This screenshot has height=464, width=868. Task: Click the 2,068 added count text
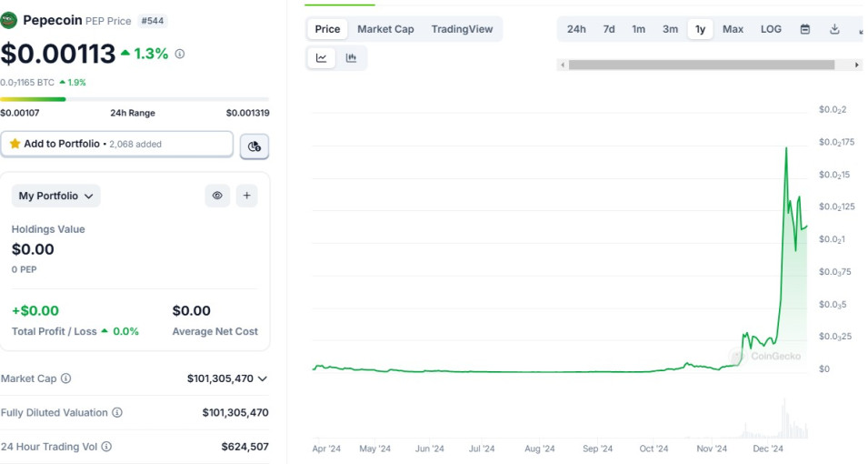(135, 144)
